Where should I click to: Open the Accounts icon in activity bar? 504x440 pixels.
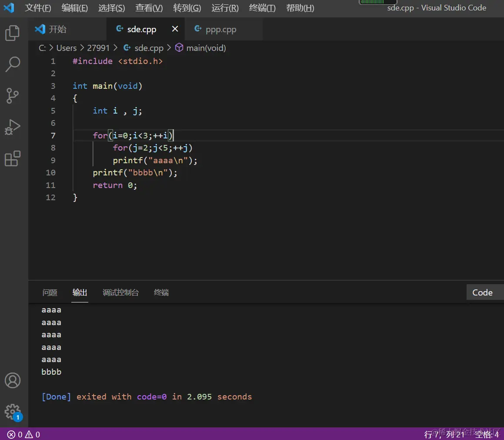tap(13, 380)
